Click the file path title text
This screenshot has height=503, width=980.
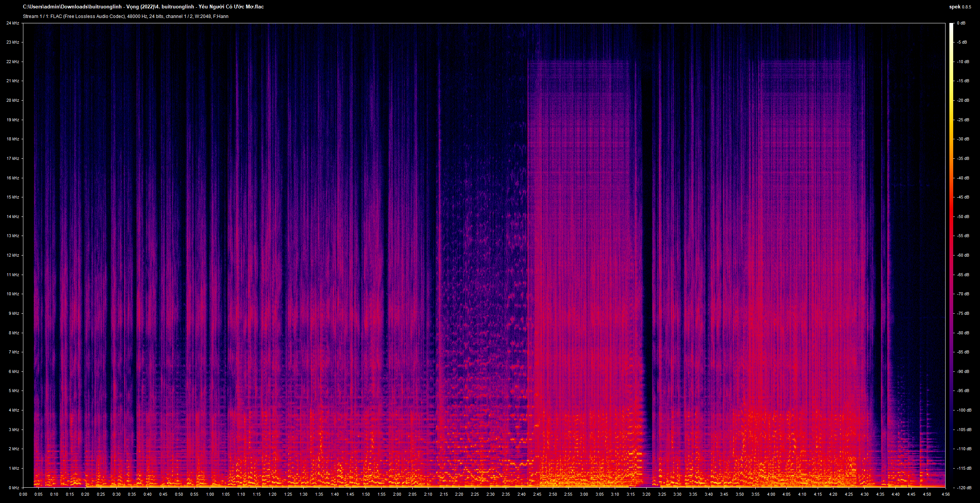pyautogui.click(x=143, y=7)
